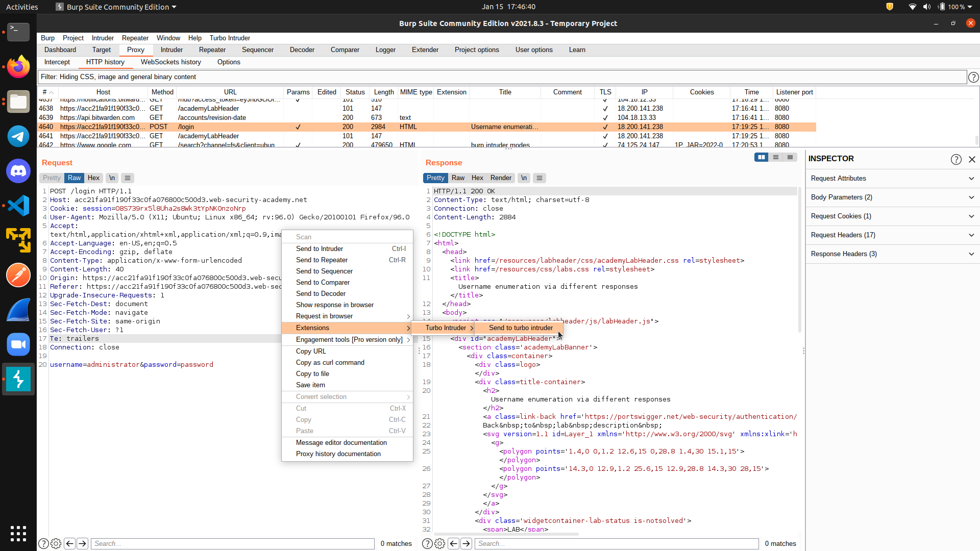
Task: Toggle non-printing characters \n in Response
Action: 524,178
